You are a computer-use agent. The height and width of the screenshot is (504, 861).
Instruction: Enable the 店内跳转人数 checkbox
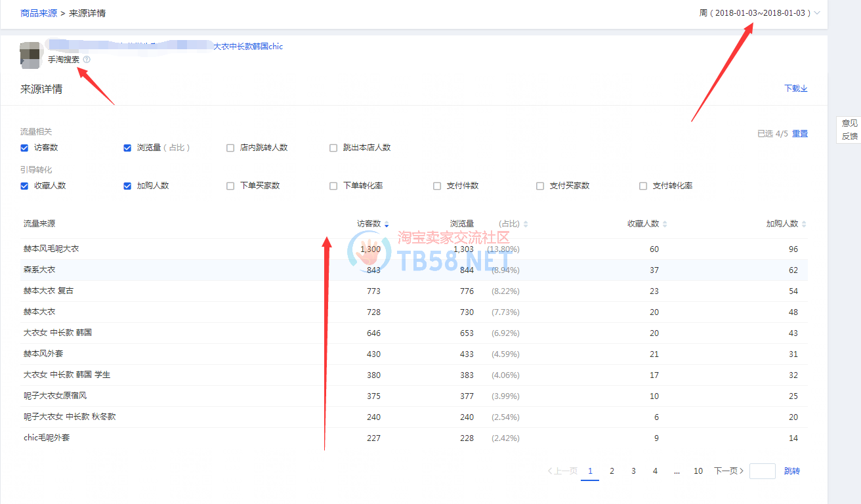click(230, 148)
